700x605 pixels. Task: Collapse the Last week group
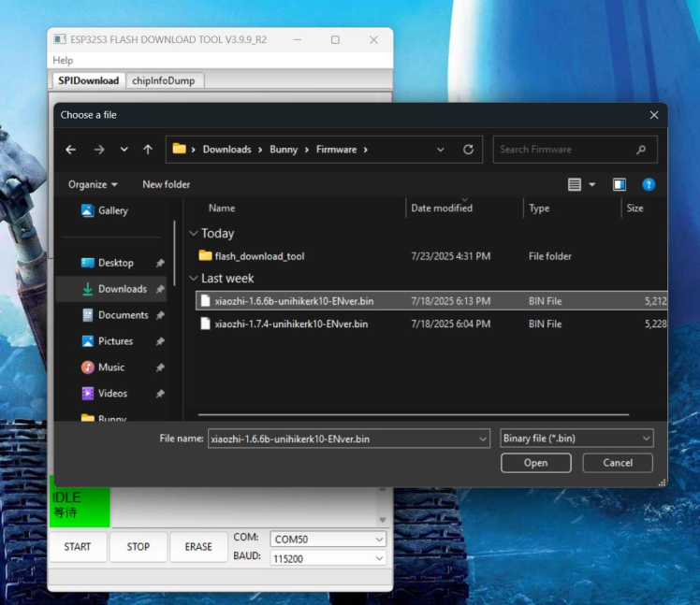[x=194, y=279]
